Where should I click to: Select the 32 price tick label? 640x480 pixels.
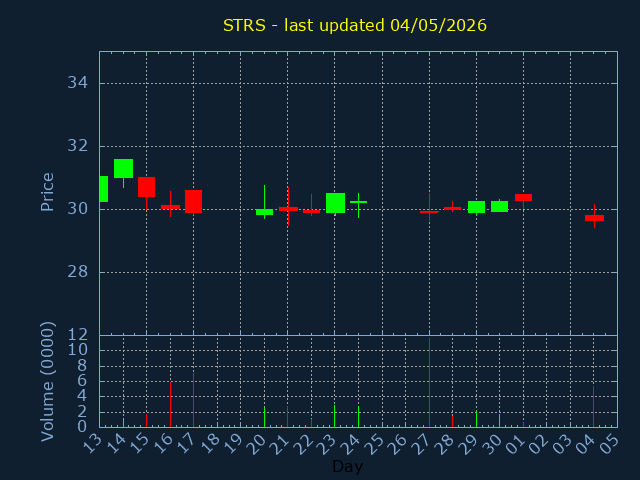pos(78,146)
